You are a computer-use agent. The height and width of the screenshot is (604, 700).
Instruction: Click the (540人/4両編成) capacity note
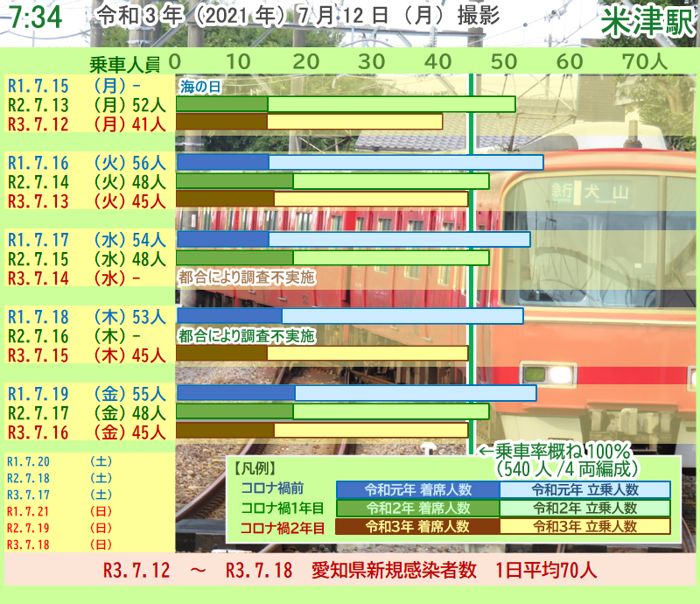tap(567, 469)
